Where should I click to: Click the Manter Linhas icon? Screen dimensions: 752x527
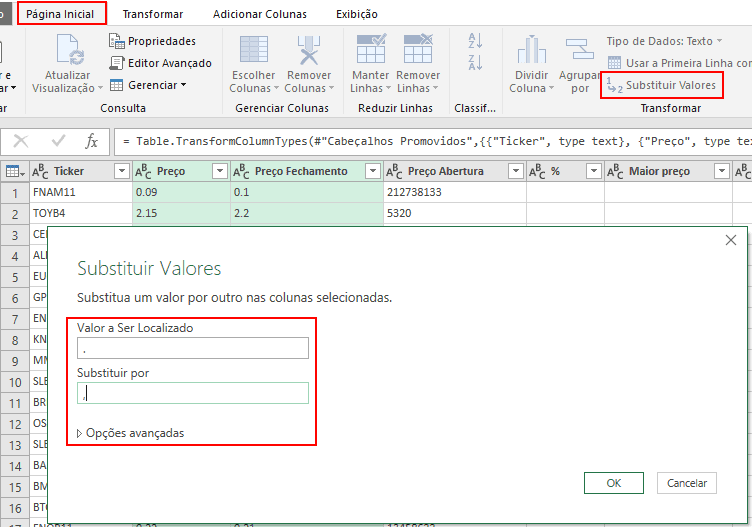371,48
